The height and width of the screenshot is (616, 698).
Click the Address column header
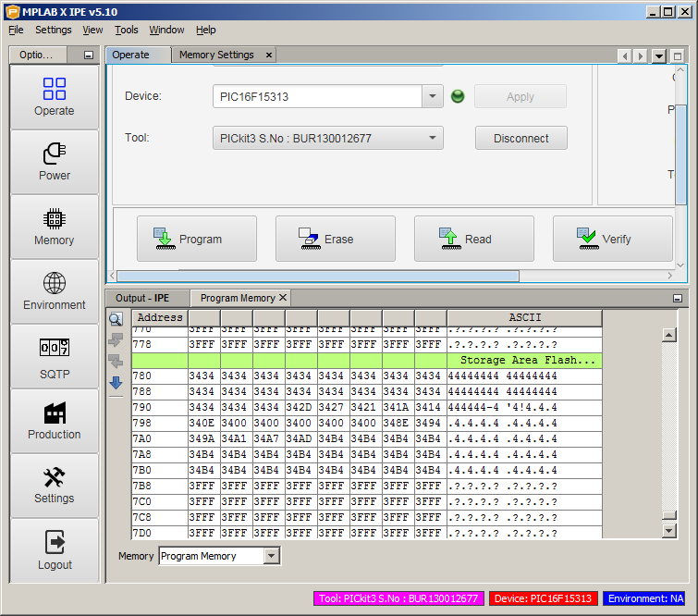[160, 317]
